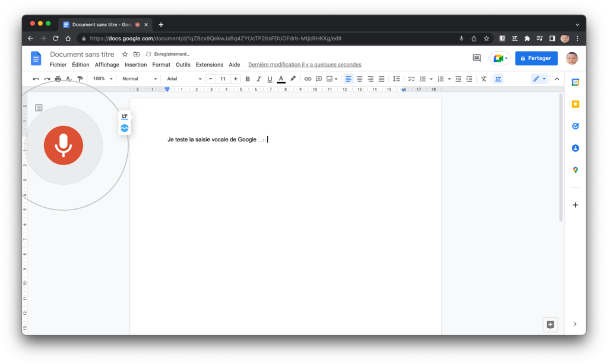Open the Insertion menu

coord(135,65)
